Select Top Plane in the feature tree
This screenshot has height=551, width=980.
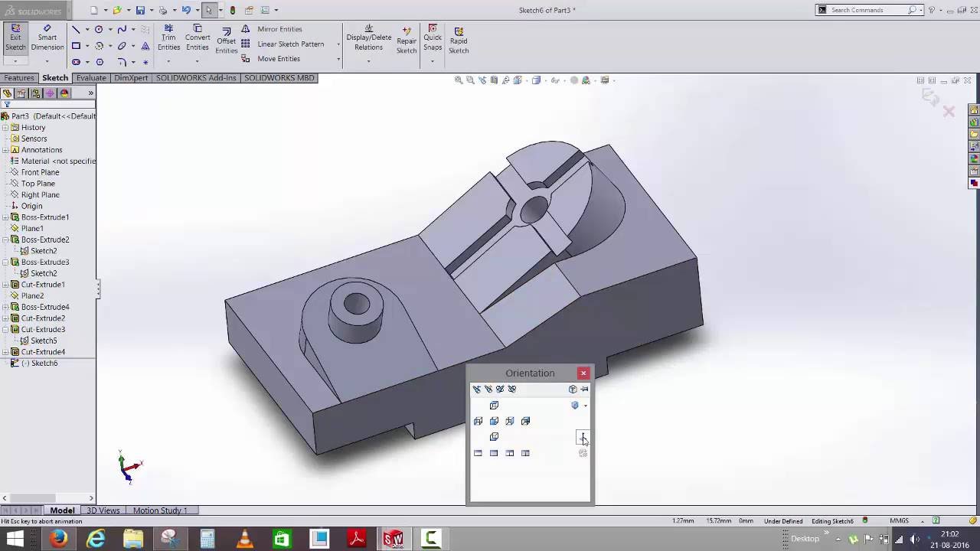38,184
